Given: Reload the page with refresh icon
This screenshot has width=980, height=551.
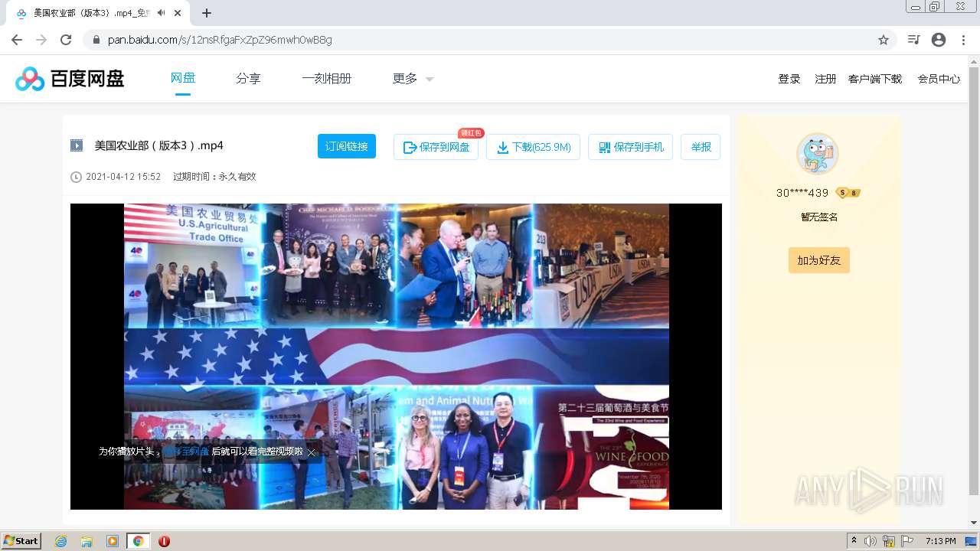Looking at the screenshot, I should pos(66,40).
